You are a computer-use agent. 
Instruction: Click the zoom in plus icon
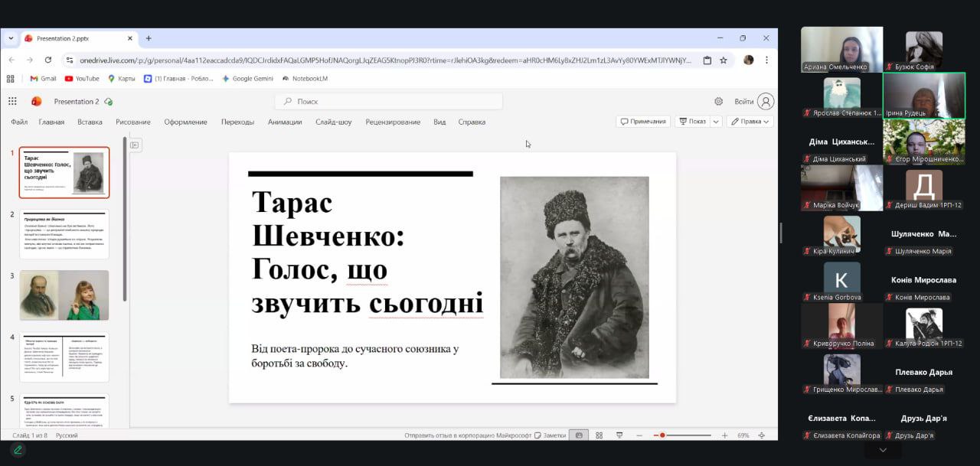[724, 435]
